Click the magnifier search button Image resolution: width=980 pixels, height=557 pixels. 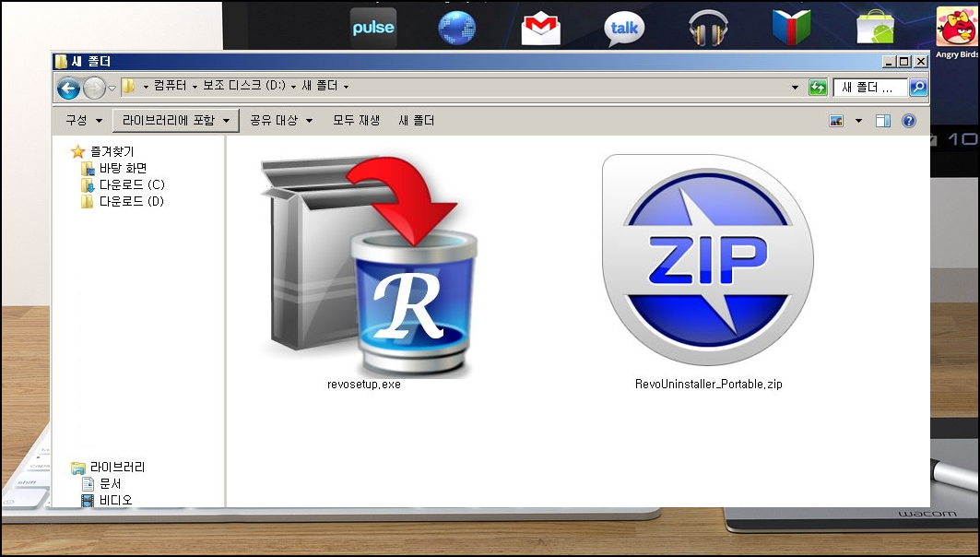(x=918, y=88)
